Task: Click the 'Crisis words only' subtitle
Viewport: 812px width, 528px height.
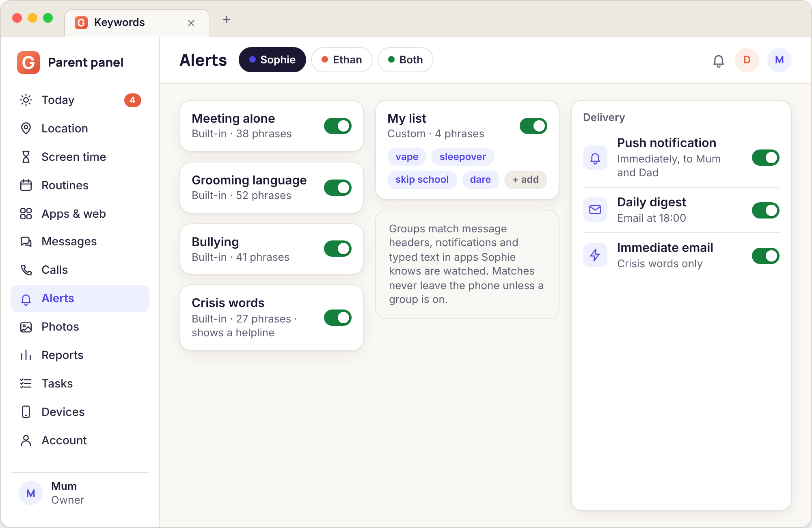Action: point(660,264)
